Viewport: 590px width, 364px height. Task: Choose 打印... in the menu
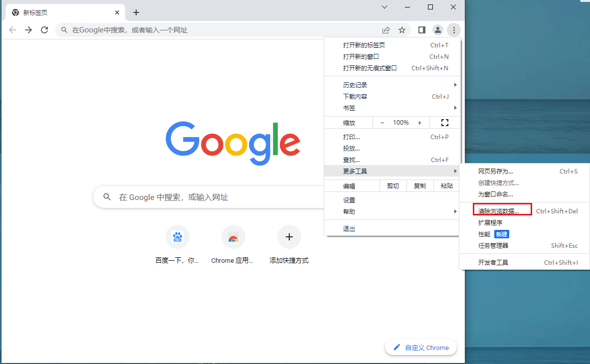[x=392, y=137]
